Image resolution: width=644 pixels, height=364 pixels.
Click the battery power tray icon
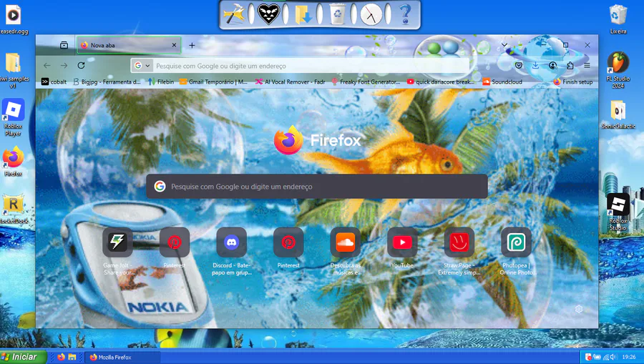[x=597, y=358]
